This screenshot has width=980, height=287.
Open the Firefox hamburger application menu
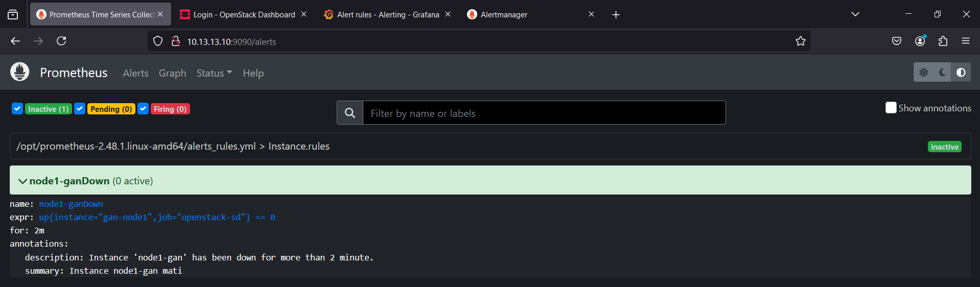tap(965, 41)
